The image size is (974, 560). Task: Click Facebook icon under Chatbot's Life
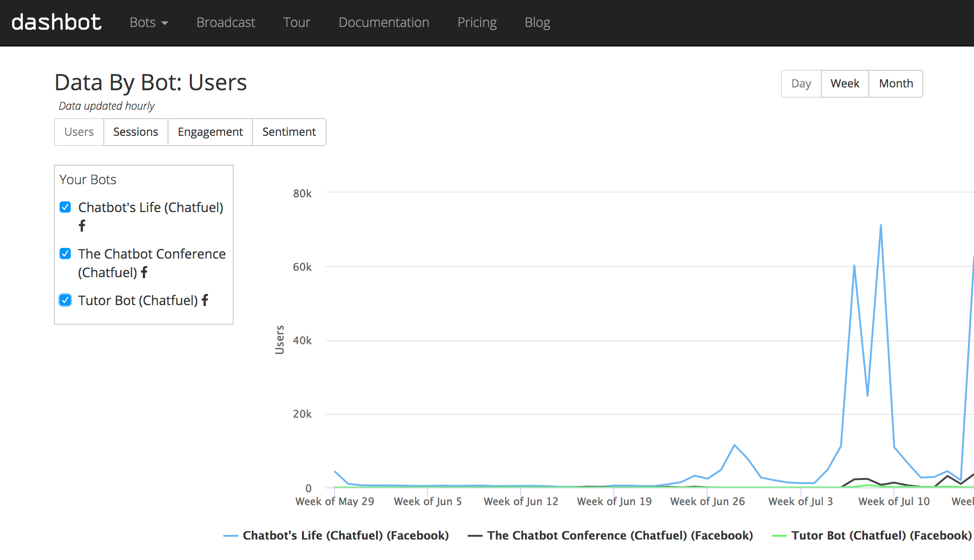tap(82, 226)
